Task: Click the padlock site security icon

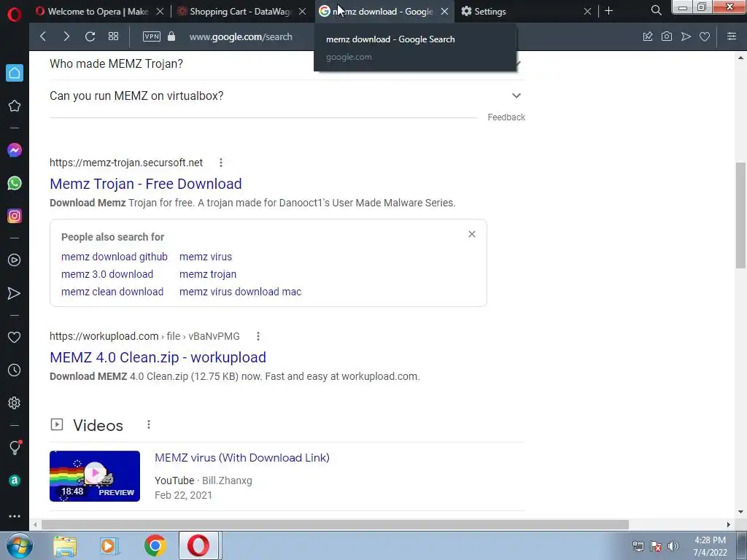Action: tap(171, 36)
